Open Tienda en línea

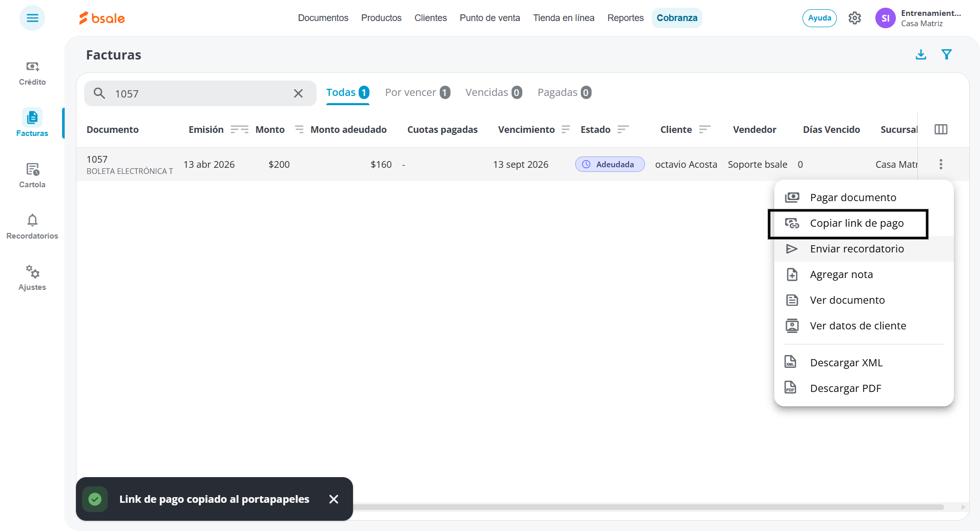click(564, 18)
